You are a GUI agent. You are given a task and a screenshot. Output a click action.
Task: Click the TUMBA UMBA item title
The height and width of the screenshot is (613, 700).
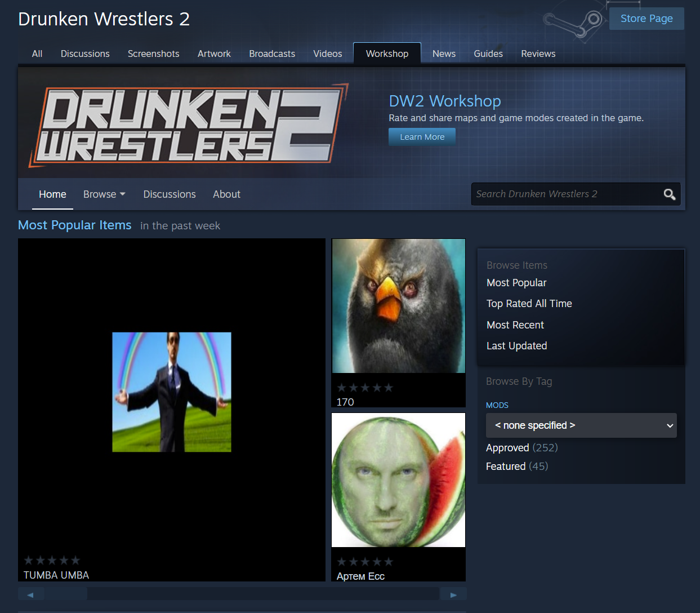(56, 575)
